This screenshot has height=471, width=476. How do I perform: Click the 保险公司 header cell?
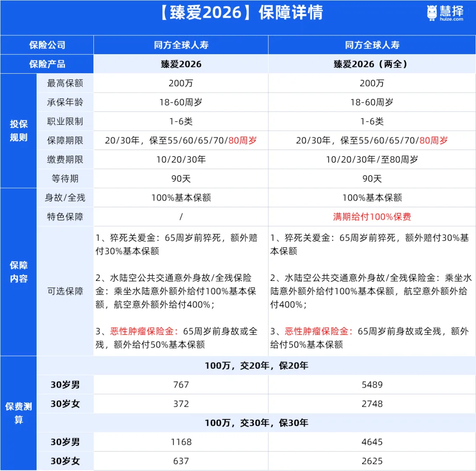click(46, 45)
